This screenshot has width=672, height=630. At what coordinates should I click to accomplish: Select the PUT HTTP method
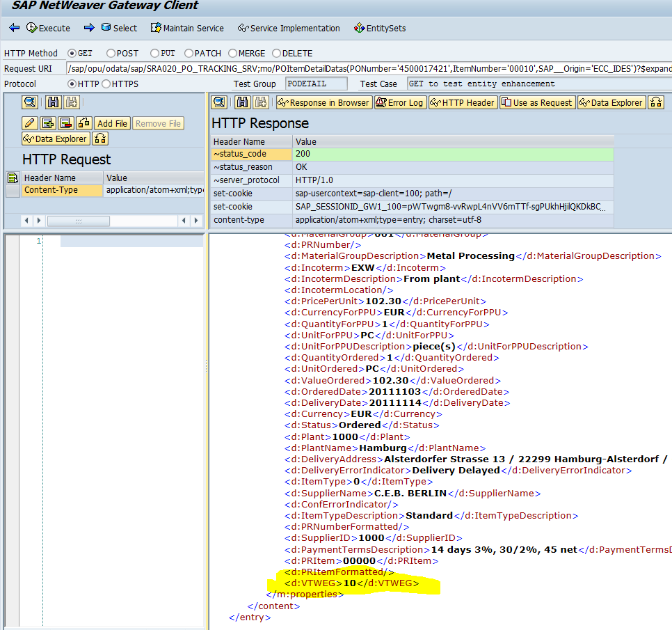[154, 53]
